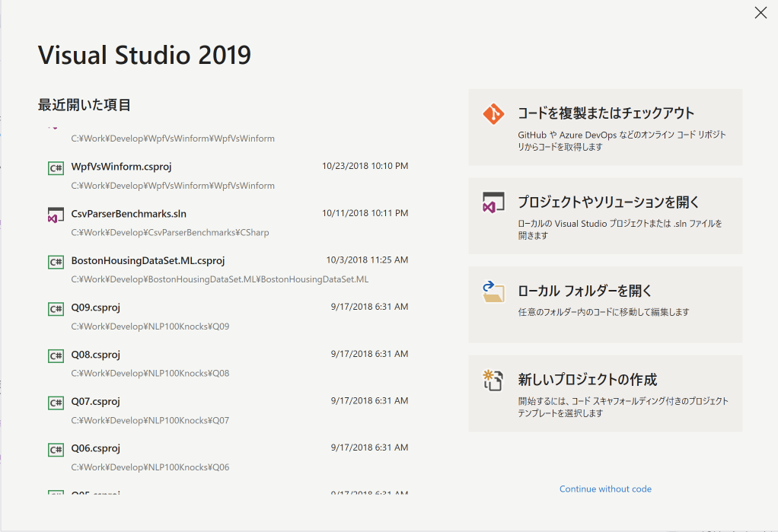Click the C# icon beside Q06.csproj
Viewport: 778px width, 532px height.
(56, 450)
